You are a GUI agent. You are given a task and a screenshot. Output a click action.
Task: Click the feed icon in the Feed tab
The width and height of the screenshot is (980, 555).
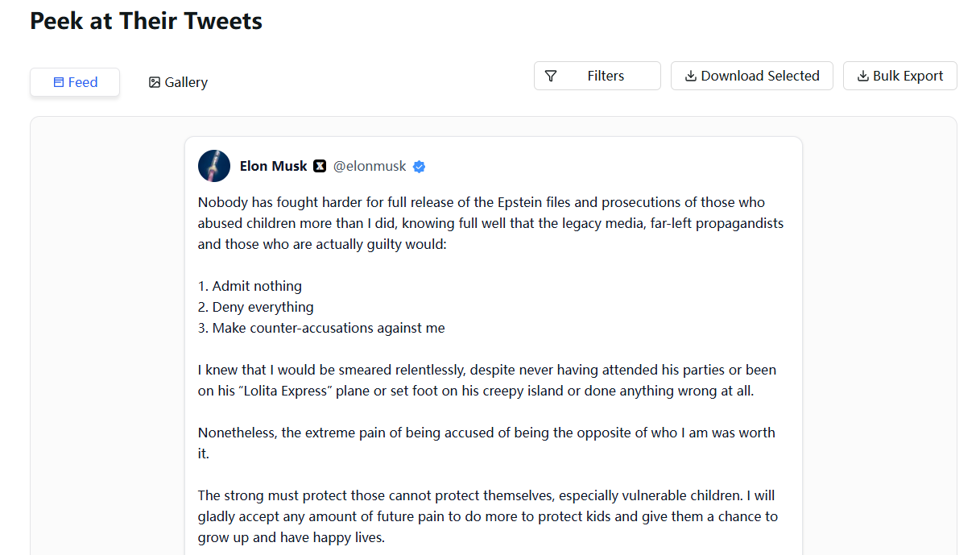[x=59, y=82]
